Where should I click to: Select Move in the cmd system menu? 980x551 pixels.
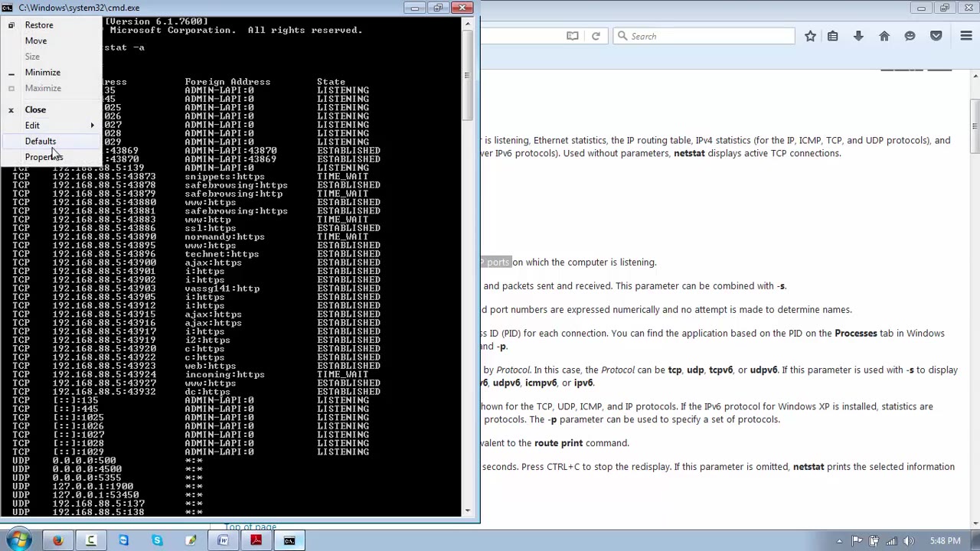(35, 41)
